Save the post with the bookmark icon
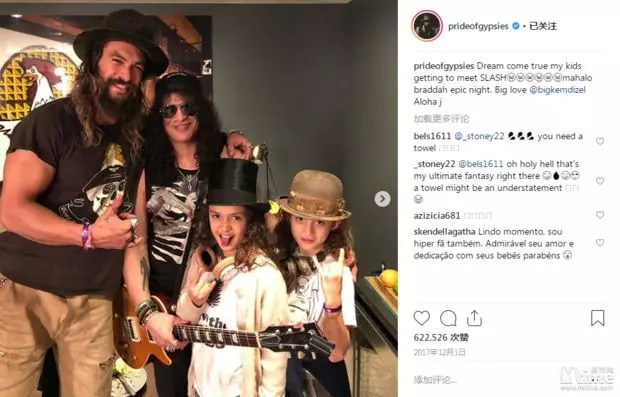The width and height of the screenshot is (620, 397). click(597, 318)
